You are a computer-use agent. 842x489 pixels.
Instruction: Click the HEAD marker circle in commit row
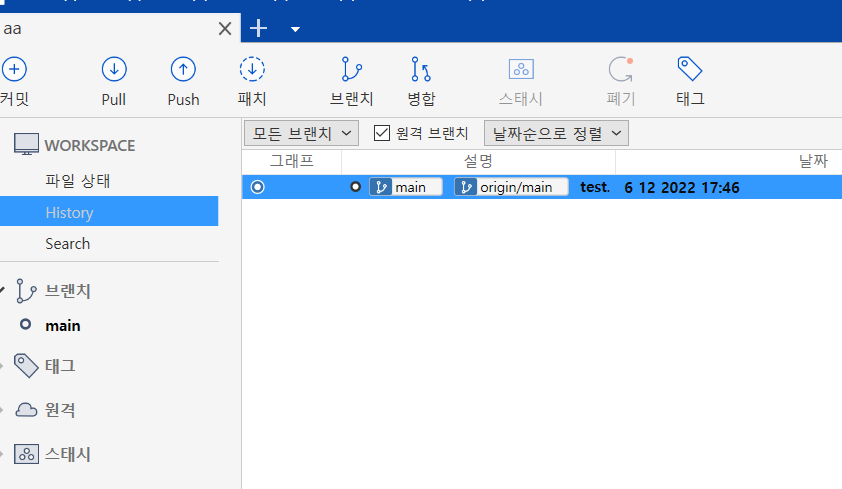point(355,187)
